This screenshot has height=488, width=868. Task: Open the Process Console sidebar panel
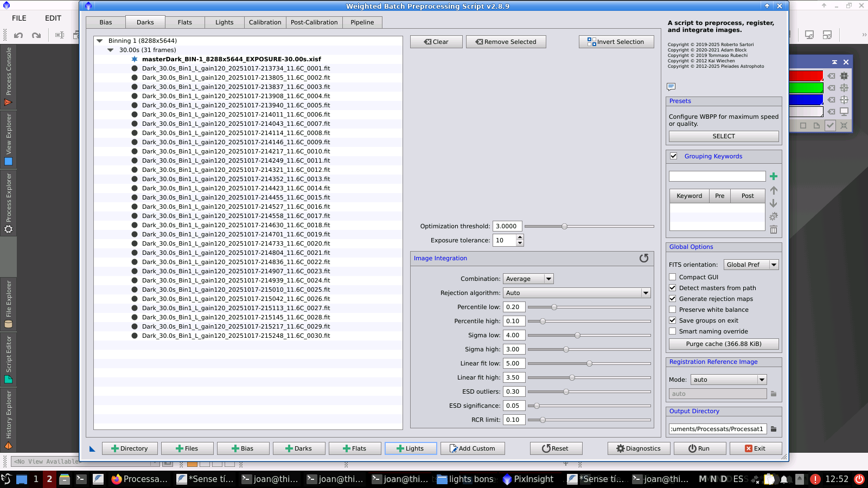coord(8,76)
